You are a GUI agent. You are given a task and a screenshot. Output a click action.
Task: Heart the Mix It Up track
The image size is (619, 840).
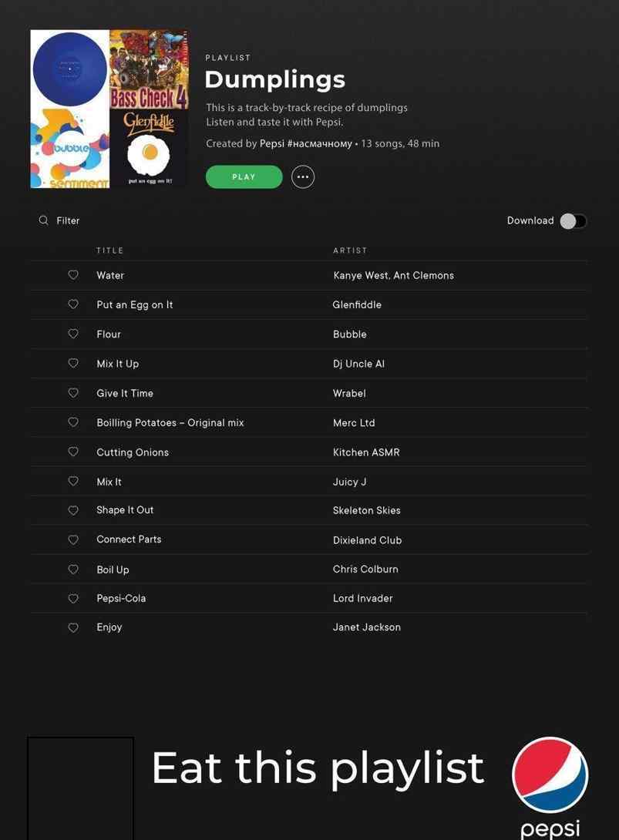(73, 363)
